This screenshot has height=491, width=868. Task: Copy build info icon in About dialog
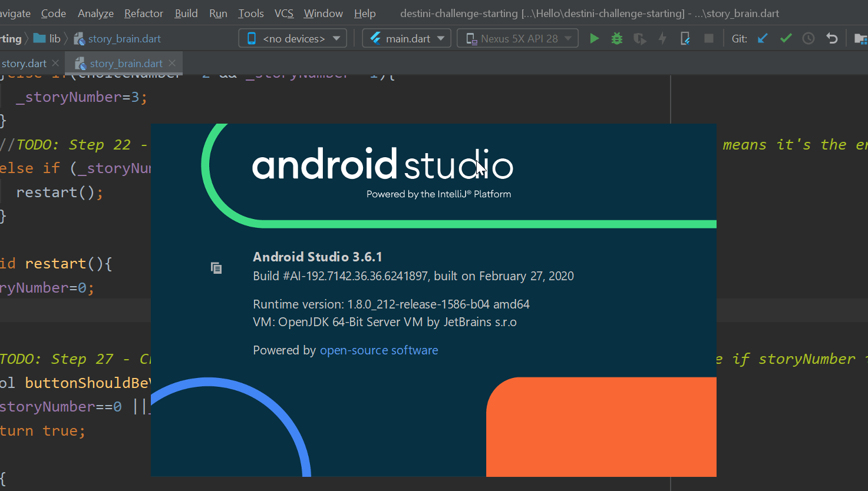tap(216, 268)
